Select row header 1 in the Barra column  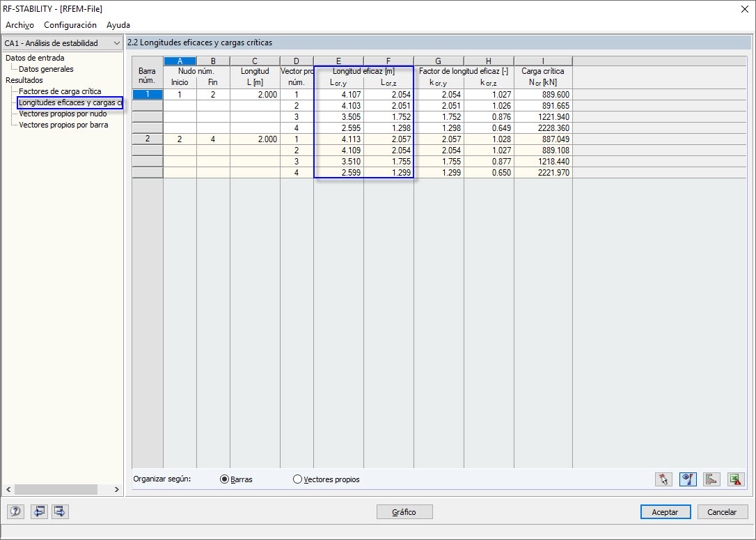click(x=147, y=94)
